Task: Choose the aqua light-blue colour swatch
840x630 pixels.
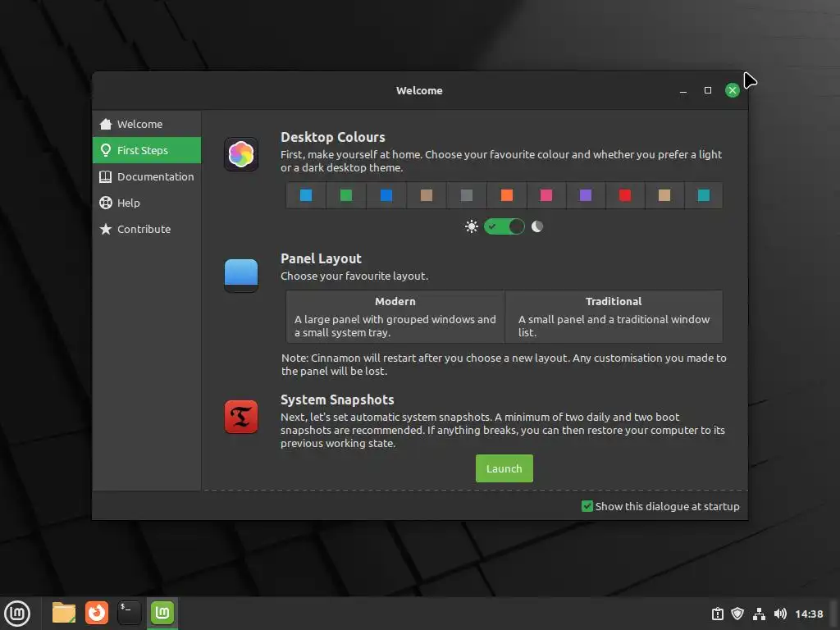Action: tap(306, 195)
